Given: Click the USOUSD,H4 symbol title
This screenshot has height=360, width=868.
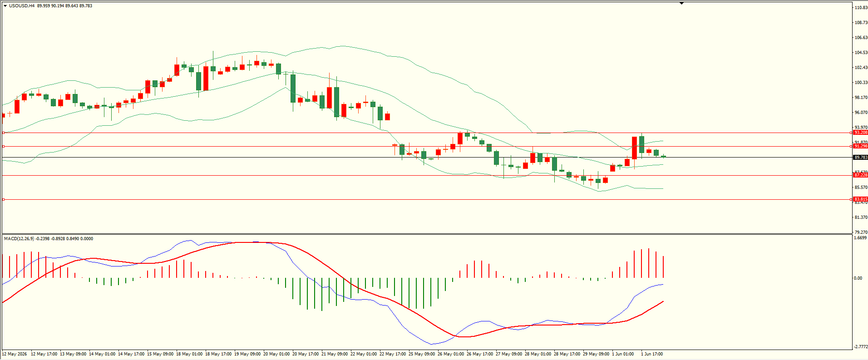Looking at the screenshot, I should (x=22, y=6).
